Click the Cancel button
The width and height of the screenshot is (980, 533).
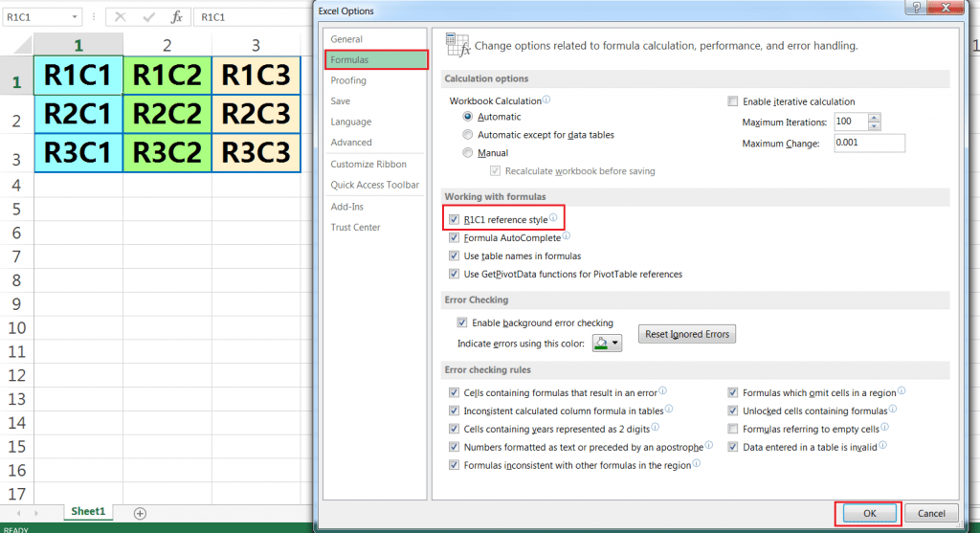(x=931, y=514)
